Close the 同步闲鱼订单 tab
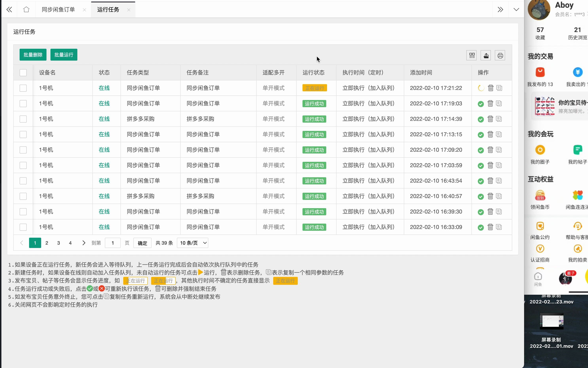This screenshot has height=368, width=588. point(84,10)
